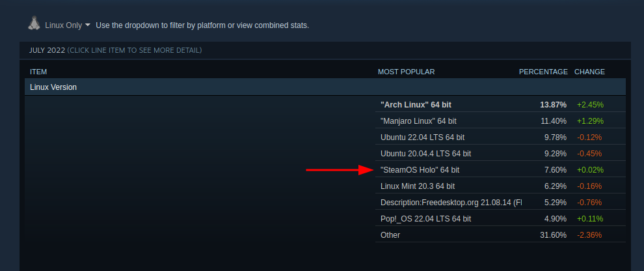This screenshot has height=271, width=644.
Task: Select the "SteamOS Holo" 64 bit row
Action: [500, 169]
